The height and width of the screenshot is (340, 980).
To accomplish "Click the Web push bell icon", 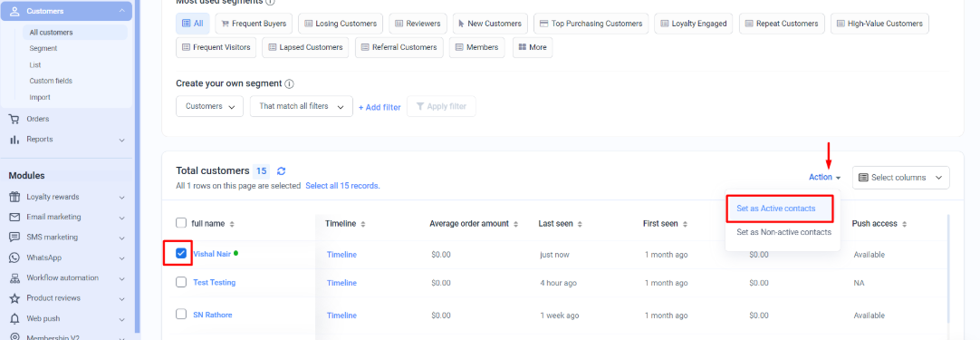I will [x=14, y=318].
